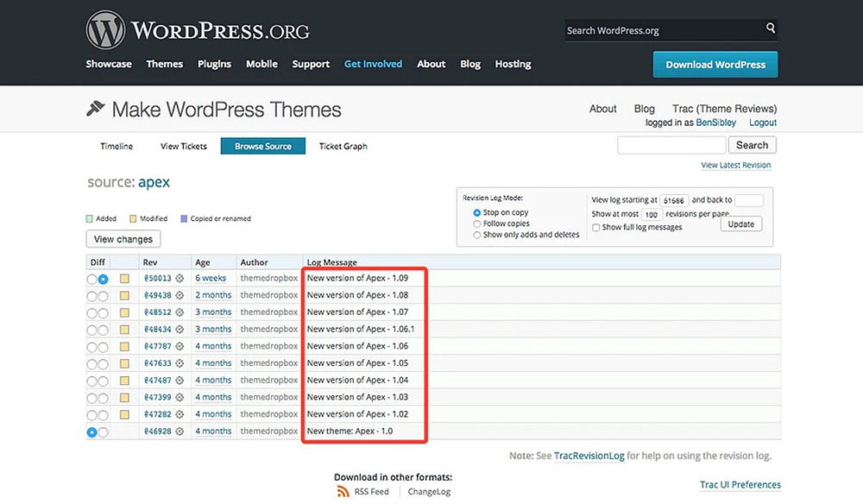Select the new-revision radio for revision 47282
Image resolution: width=863 pixels, height=504 pixels.
click(103, 415)
